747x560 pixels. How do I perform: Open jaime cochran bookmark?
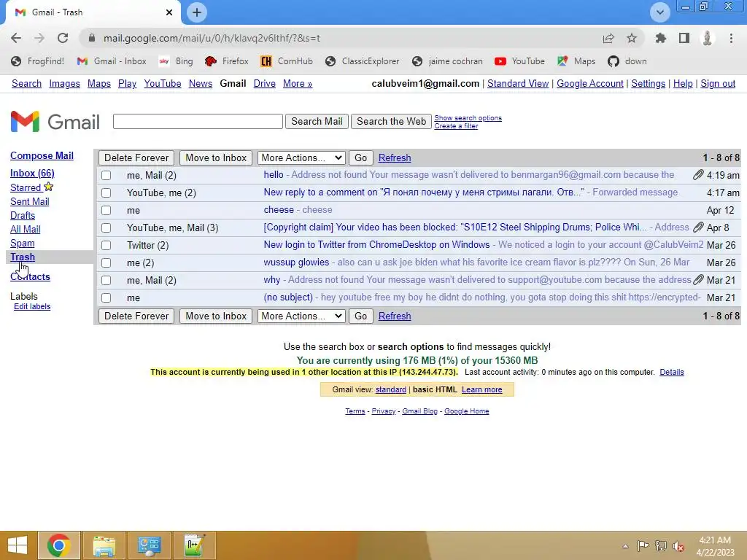click(447, 61)
